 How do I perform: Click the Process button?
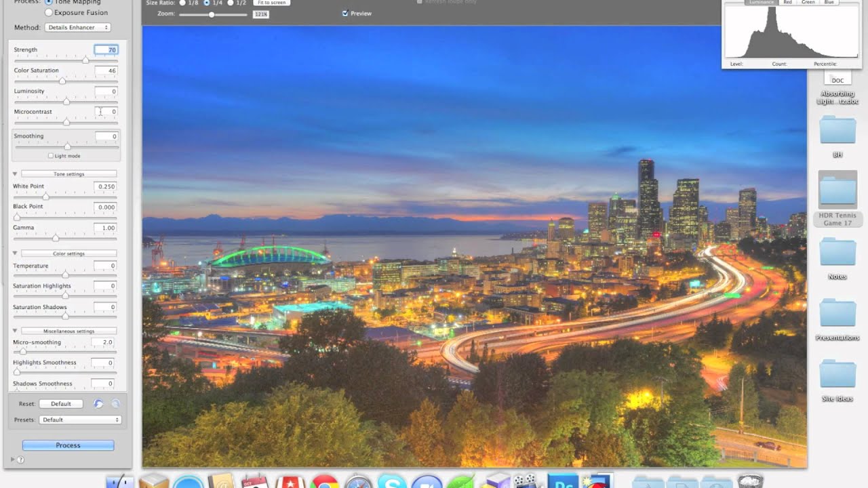pos(68,445)
